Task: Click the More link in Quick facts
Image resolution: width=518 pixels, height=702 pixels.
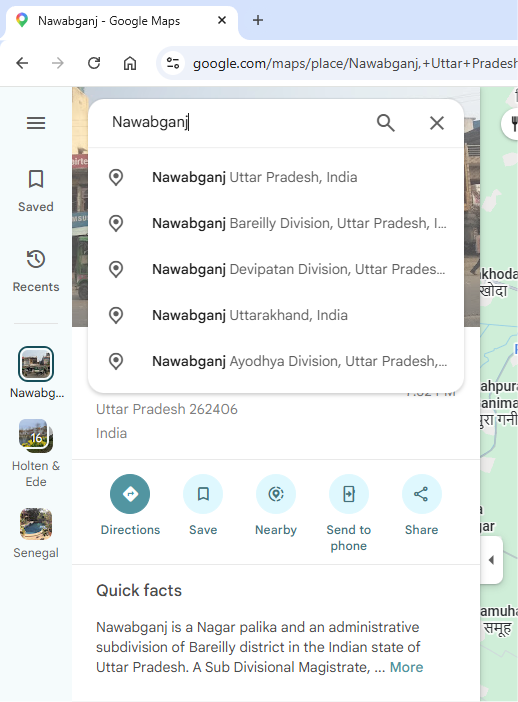Action: coord(406,667)
